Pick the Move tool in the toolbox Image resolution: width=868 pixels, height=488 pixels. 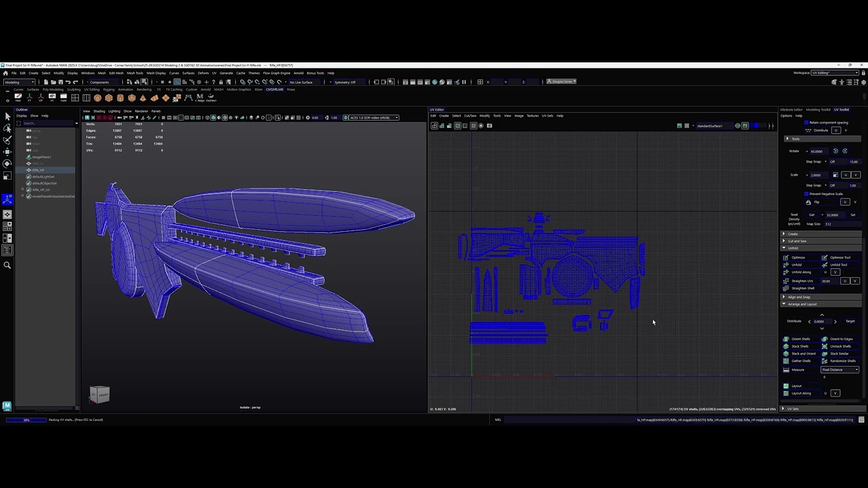(7, 152)
